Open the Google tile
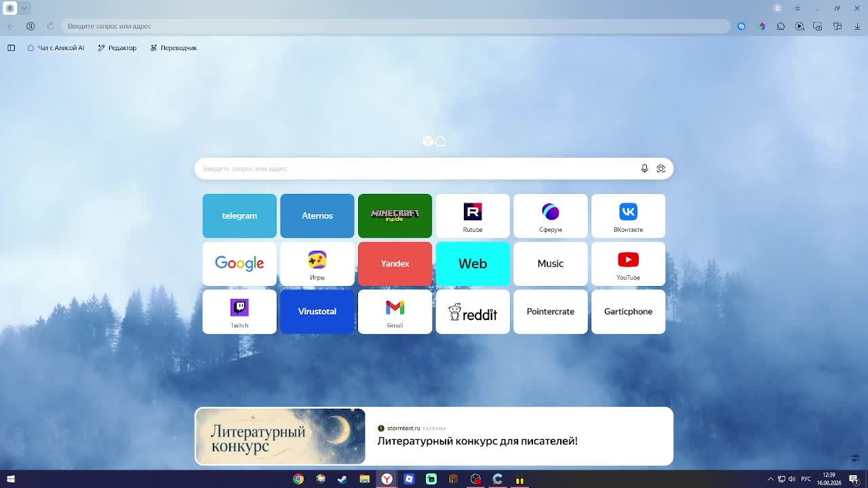Screen dimensions: 868x488 click(x=239, y=264)
